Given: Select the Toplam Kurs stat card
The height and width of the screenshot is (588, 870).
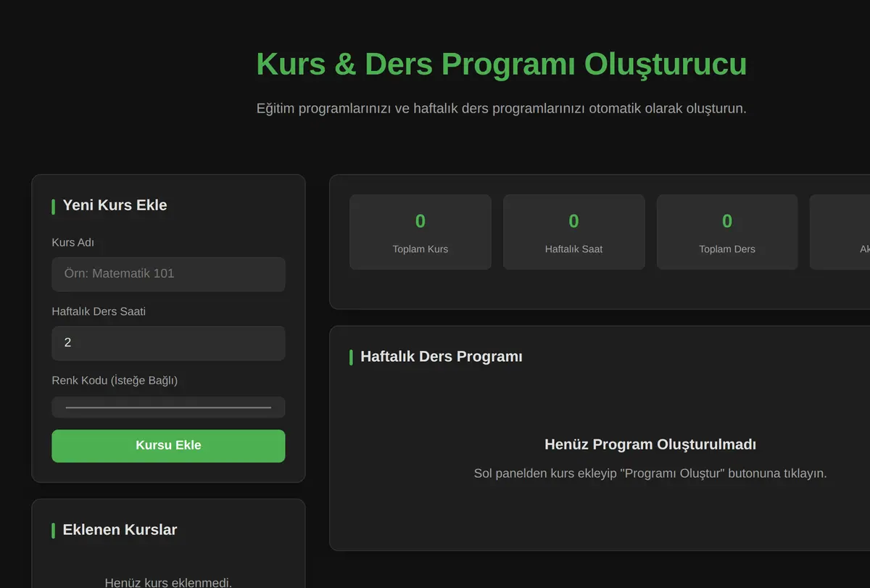Looking at the screenshot, I should tap(420, 232).
